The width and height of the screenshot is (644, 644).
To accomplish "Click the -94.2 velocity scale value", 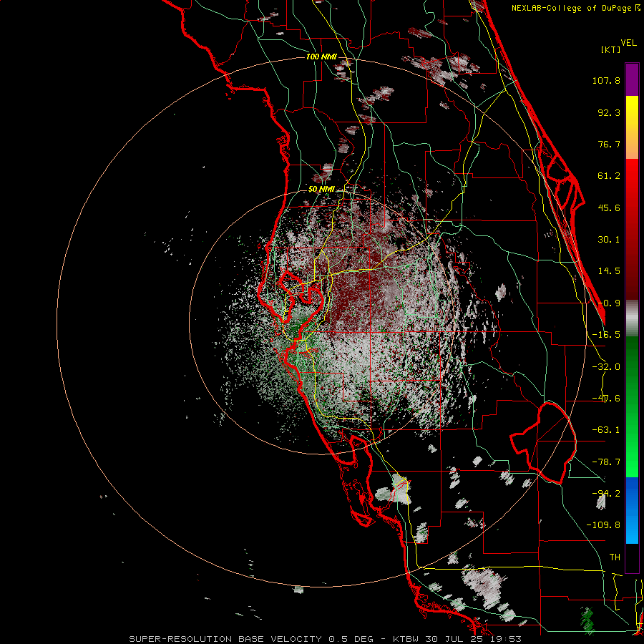I will click(606, 494).
